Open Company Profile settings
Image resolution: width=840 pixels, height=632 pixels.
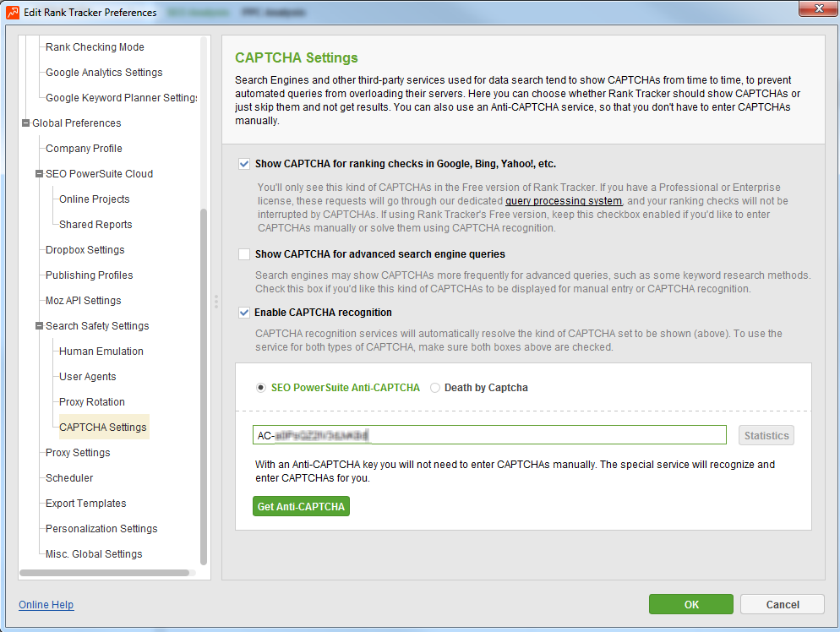[x=85, y=149]
